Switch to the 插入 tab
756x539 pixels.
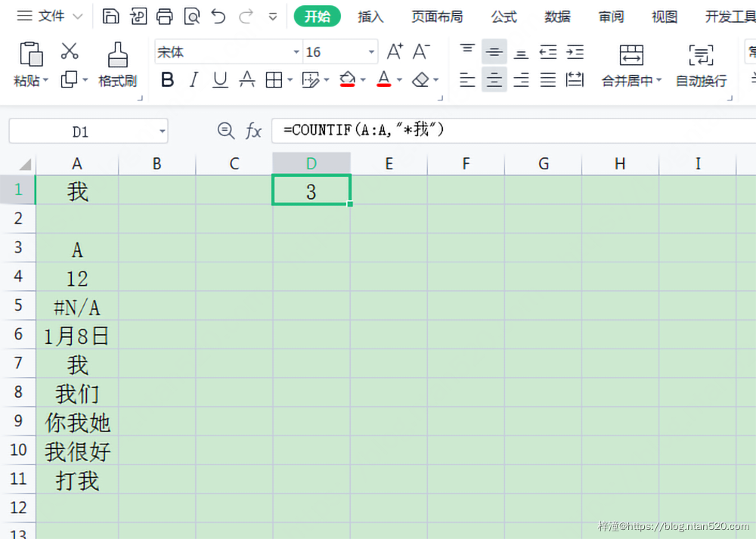point(370,17)
